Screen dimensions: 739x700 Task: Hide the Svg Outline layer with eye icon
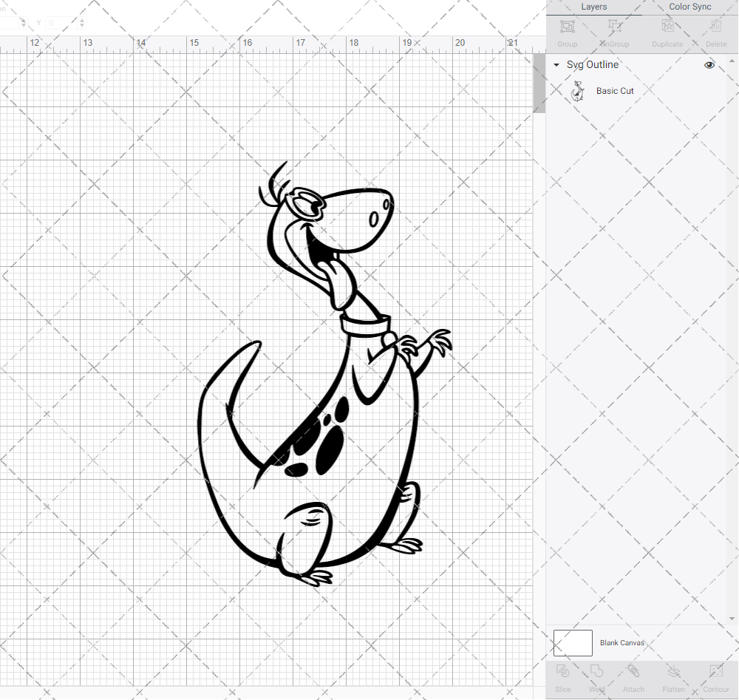[709, 65]
